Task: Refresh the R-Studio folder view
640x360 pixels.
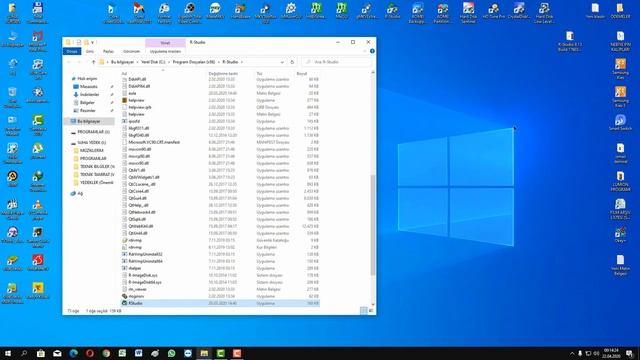Action: coord(292,62)
